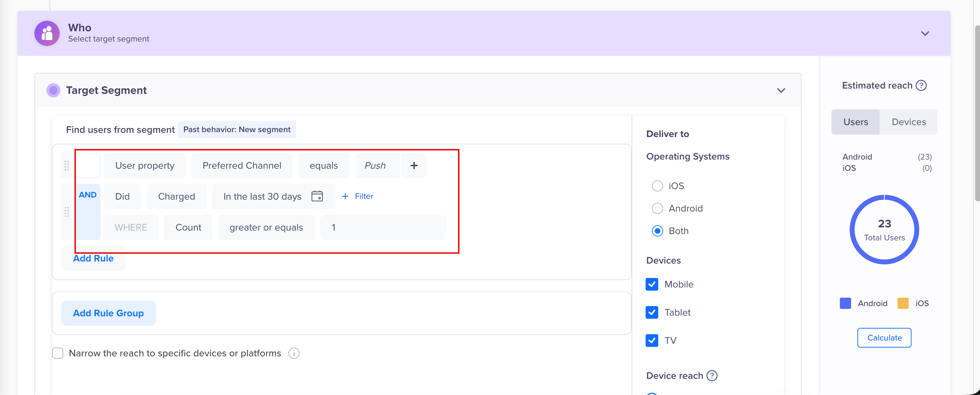
Task: Click the Estimated reach help icon
Action: [x=921, y=85]
